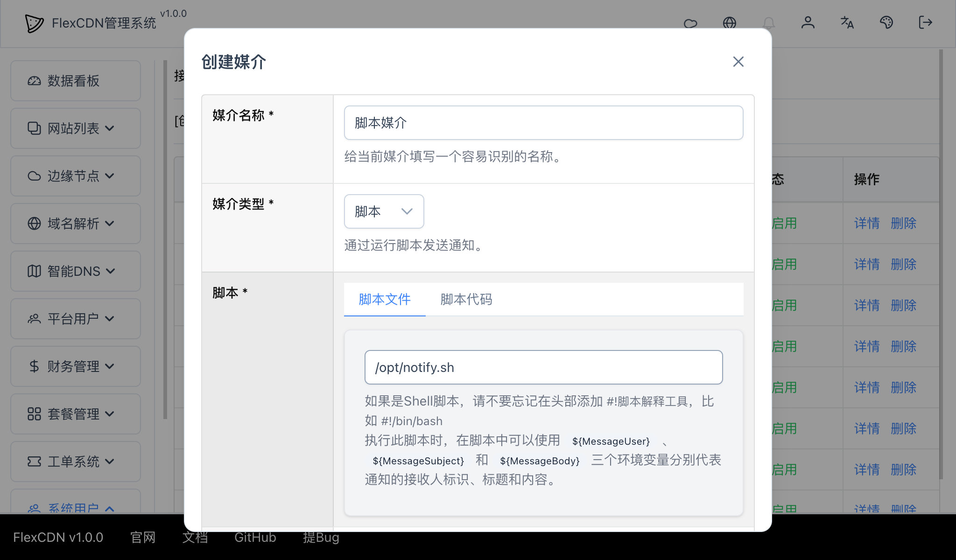Click 详情 on the first list entry
This screenshot has width=956, height=560.
[x=866, y=224]
